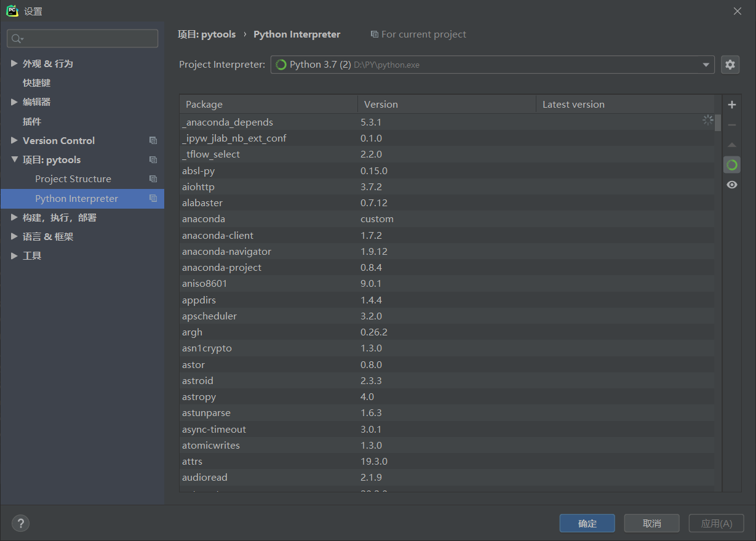The height and width of the screenshot is (541, 756).
Task: Expand the 编辑器 section
Action: coord(14,102)
